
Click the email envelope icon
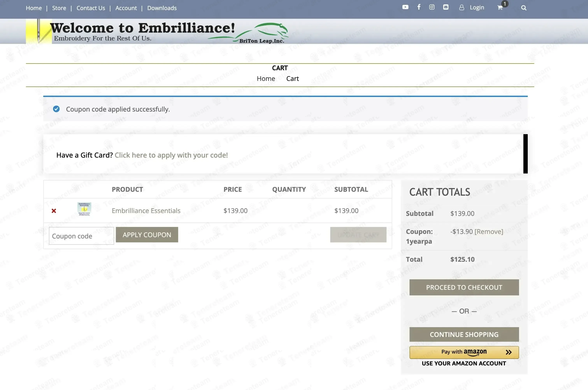pyautogui.click(x=446, y=7)
